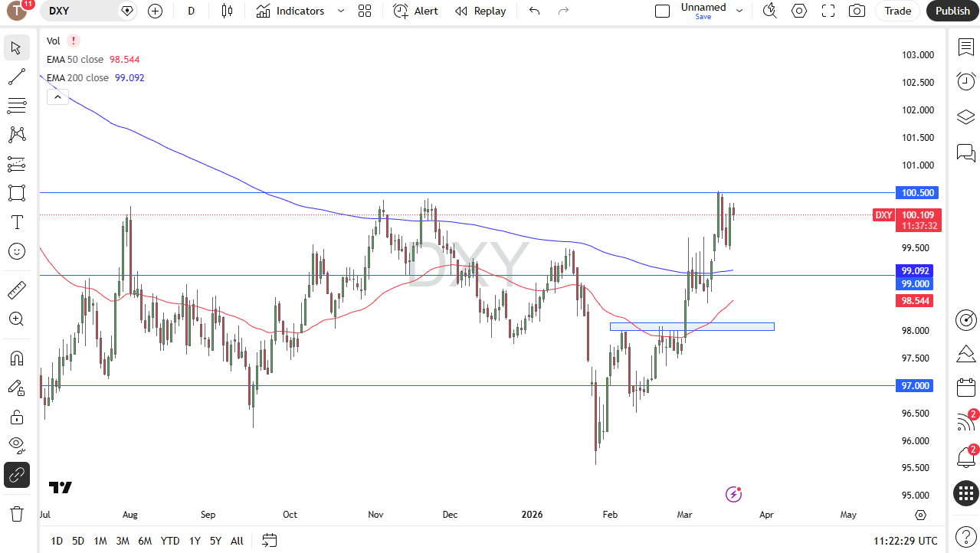Toggle magnet mode for drawings
The height and width of the screenshot is (553, 980).
(17, 358)
